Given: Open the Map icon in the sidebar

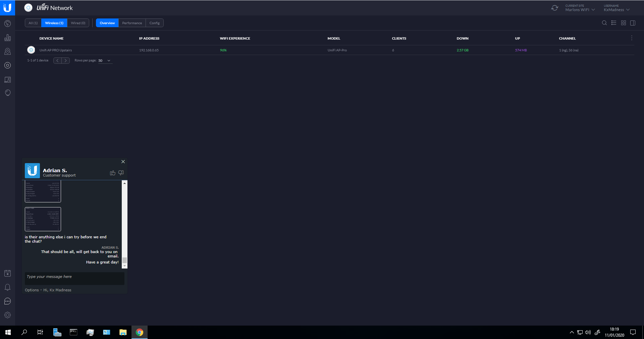Looking at the screenshot, I should [7, 51].
